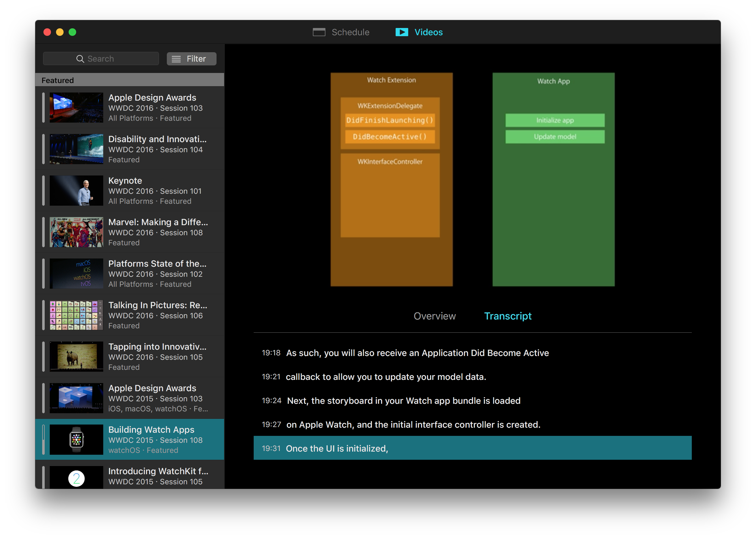
Task: Switch to the Transcript tab
Action: pos(508,316)
